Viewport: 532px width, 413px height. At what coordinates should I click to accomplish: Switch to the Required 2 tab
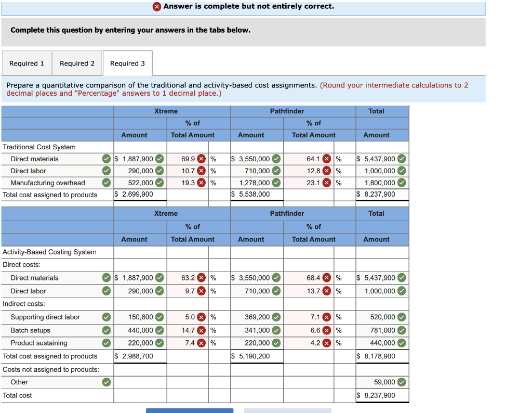click(77, 63)
